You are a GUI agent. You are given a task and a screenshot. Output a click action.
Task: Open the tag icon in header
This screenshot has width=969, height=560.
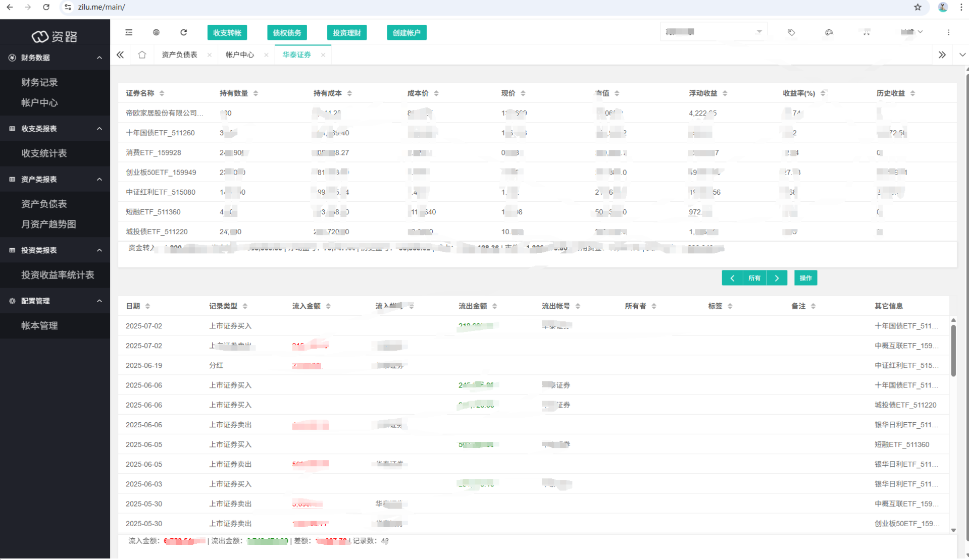pyautogui.click(x=791, y=32)
